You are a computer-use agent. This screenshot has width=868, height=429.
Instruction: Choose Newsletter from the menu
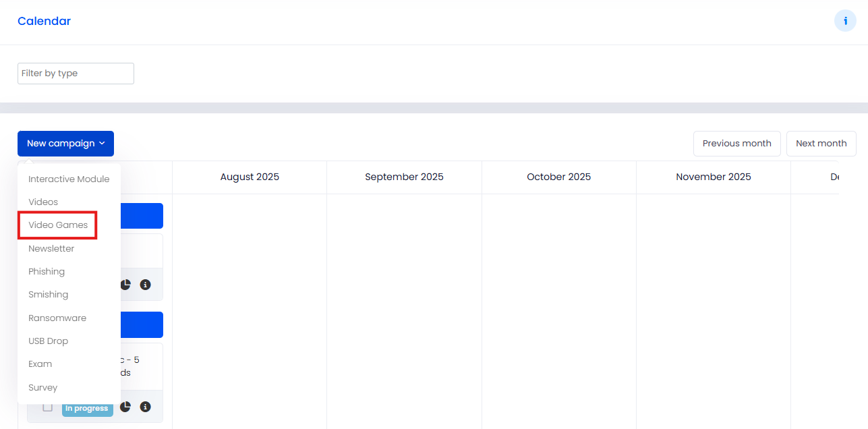(51, 249)
